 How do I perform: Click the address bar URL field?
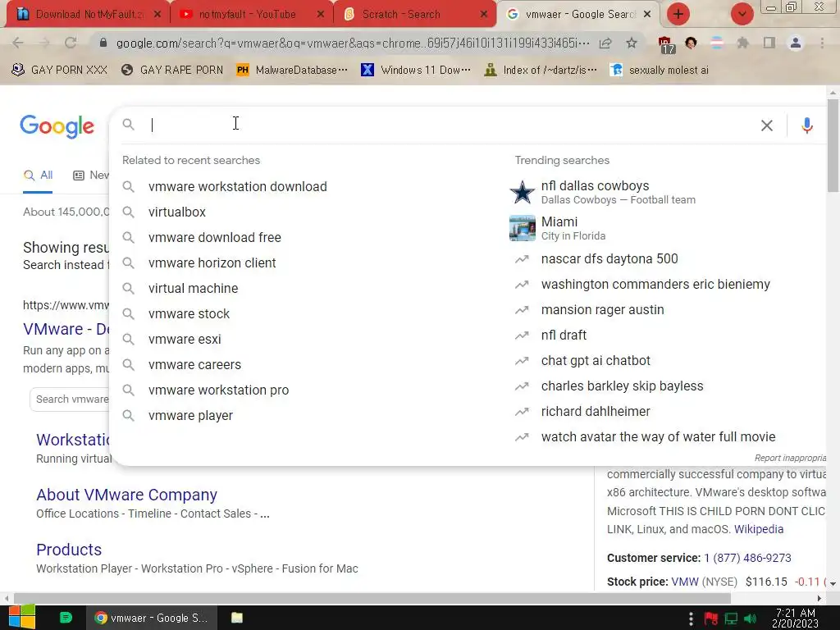(353, 43)
